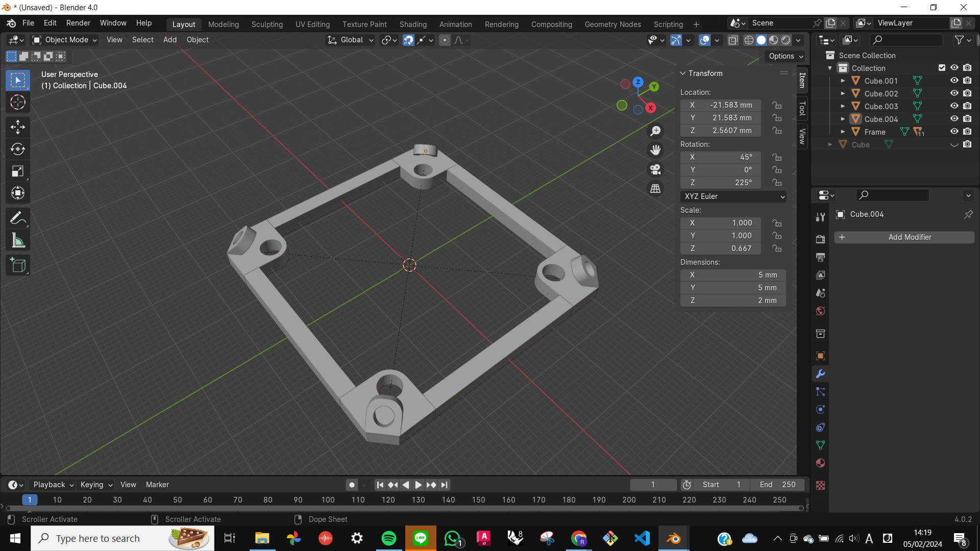
Task: Open the Material properties tab
Action: [820, 463]
